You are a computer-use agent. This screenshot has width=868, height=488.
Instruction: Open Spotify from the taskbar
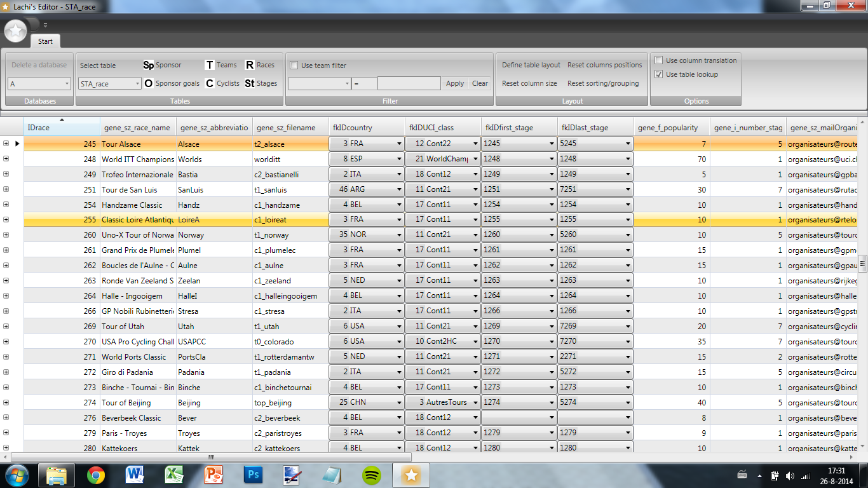[372, 475]
